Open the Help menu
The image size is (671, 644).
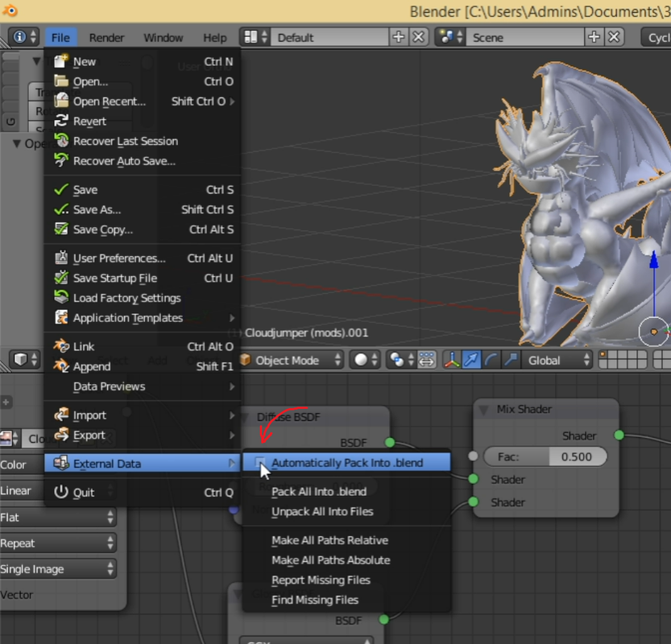[x=214, y=38]
